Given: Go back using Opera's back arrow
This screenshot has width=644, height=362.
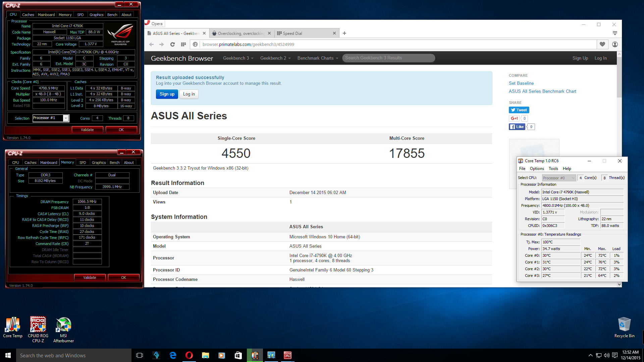Looking at the screenshot, I should click(x=151, y=44).
